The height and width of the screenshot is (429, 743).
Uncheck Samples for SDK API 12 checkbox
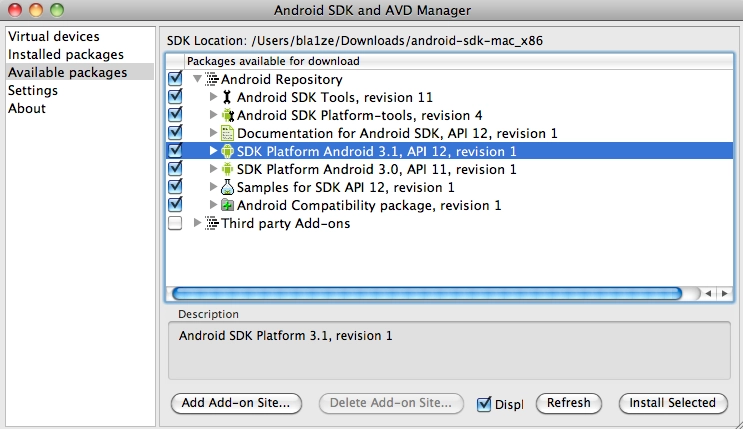(175, 186)
